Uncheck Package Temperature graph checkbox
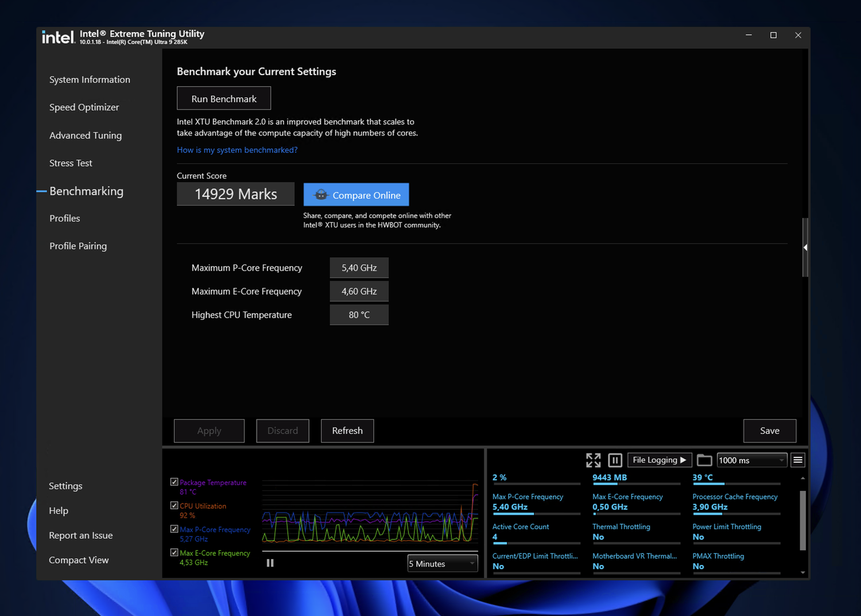The width and height of the screenshot is (861, 616). tap(174, 482)
